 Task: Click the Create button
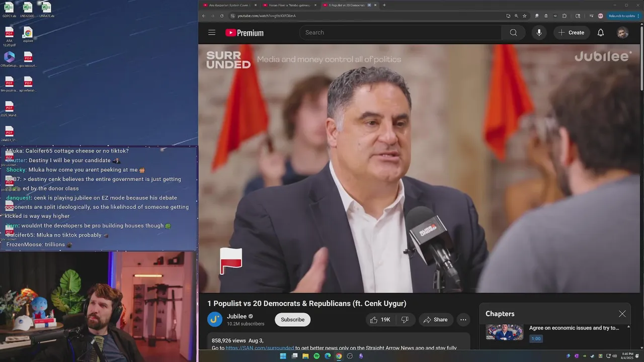click(572, 33)
